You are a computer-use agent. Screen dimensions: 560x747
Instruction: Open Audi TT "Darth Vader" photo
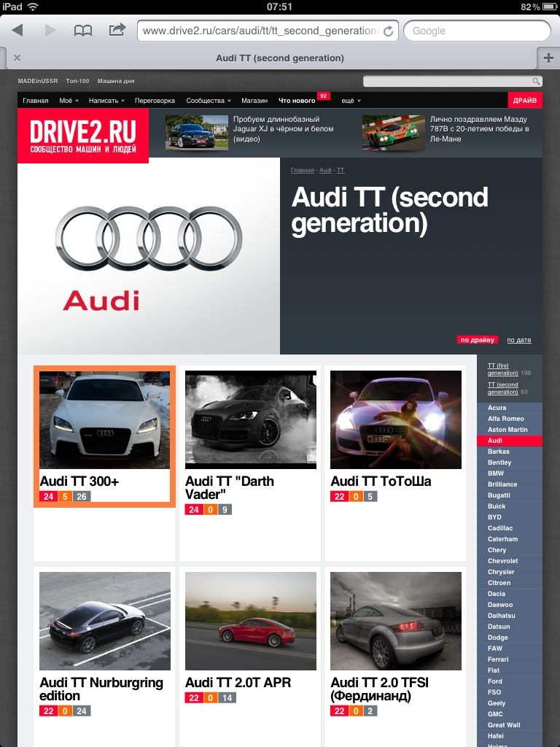click(251, 419)
